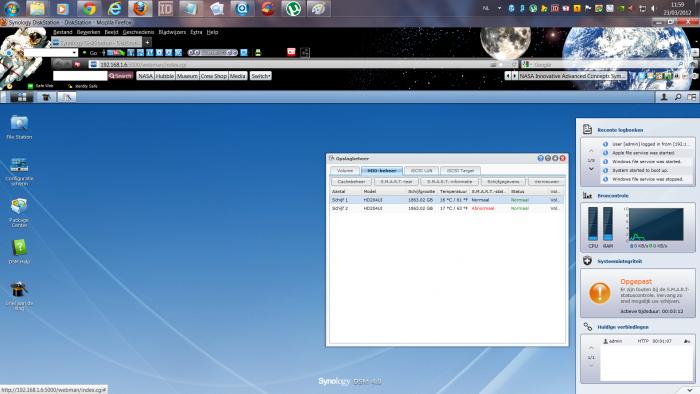Open the Bewerken menu
The width and height of the screenshot is (700, 394).
[88, 32]
